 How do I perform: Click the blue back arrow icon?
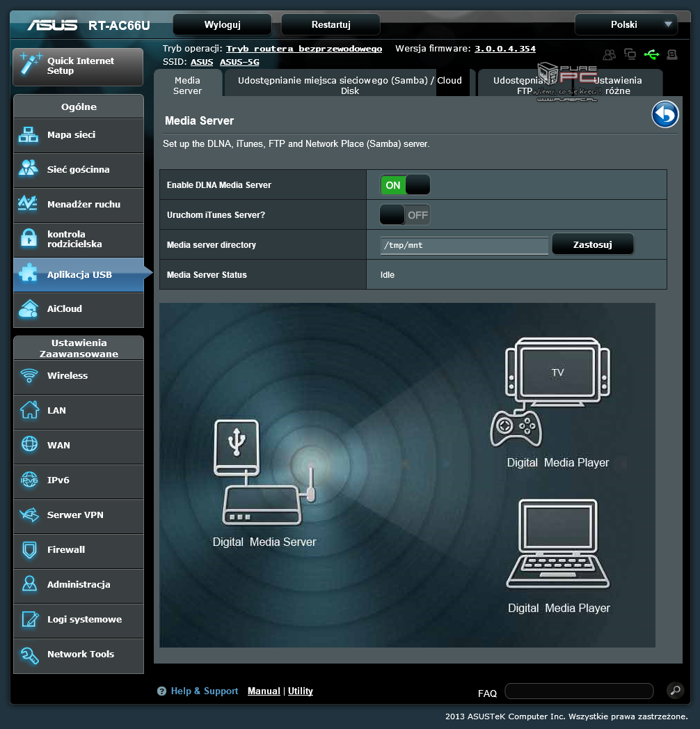coord(665,114)
